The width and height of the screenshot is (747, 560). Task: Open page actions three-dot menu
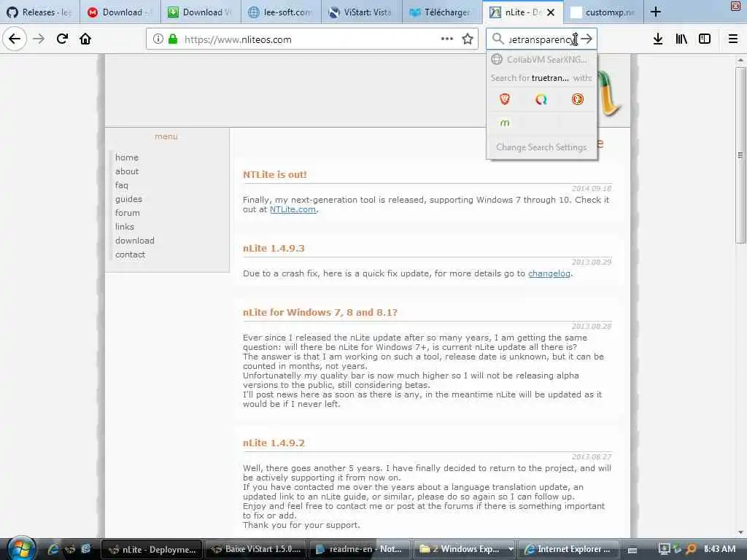447,39
